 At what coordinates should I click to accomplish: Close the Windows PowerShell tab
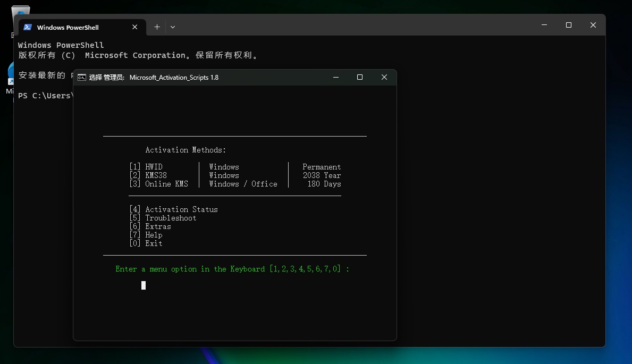pyautogui.click(x=135, y=27)
